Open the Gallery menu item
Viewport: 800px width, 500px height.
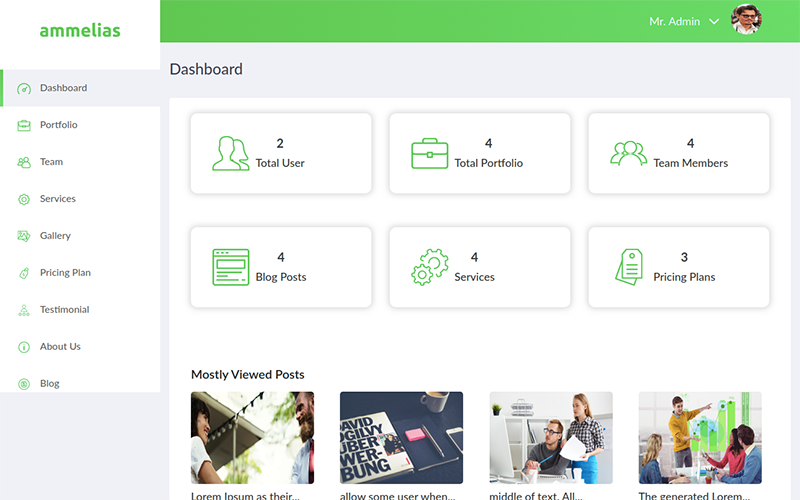point(80,236)
